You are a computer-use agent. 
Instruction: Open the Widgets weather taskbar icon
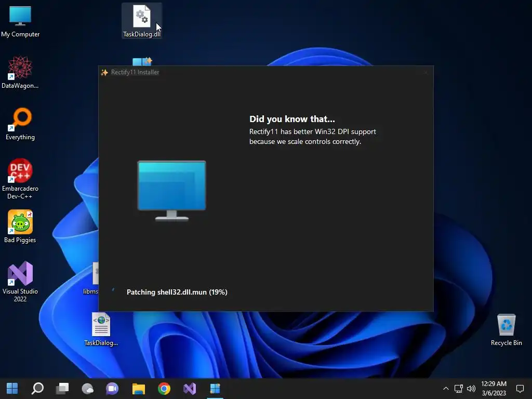click(87, 389)
